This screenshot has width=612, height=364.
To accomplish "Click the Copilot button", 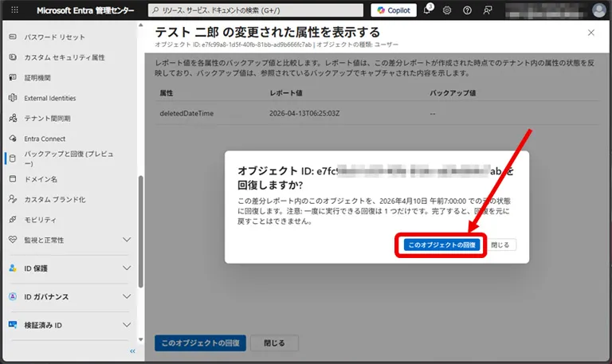I will click(x=394, y=10).
